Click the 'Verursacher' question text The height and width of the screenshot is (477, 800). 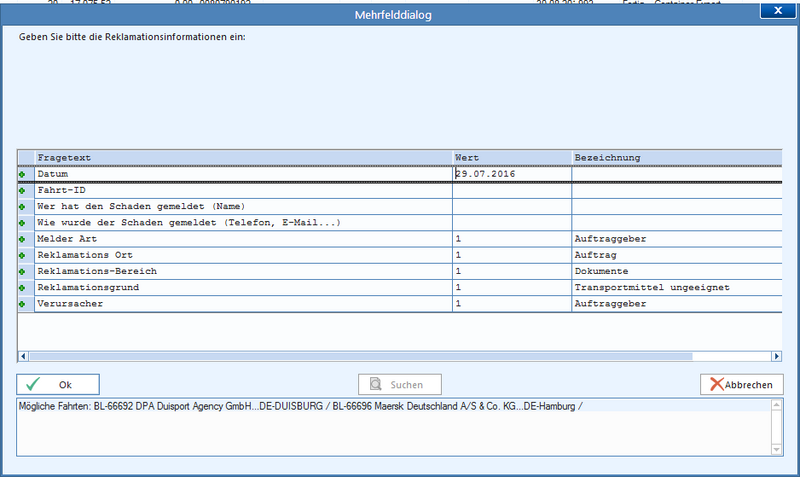tap(70, 304)
